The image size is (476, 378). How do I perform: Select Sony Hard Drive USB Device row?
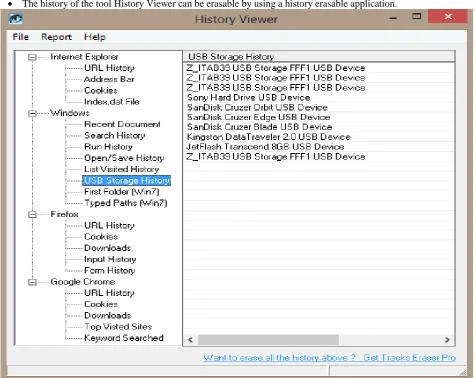click(319, 98)
